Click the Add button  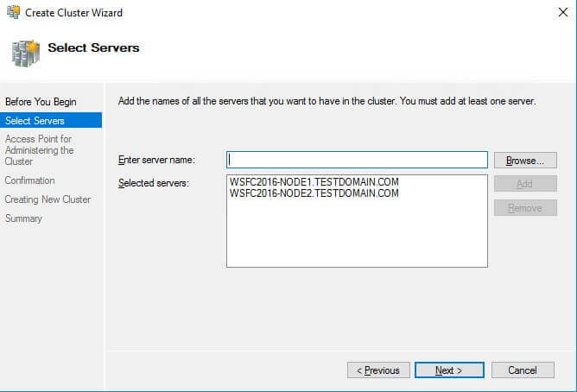[x=525, y=184]
